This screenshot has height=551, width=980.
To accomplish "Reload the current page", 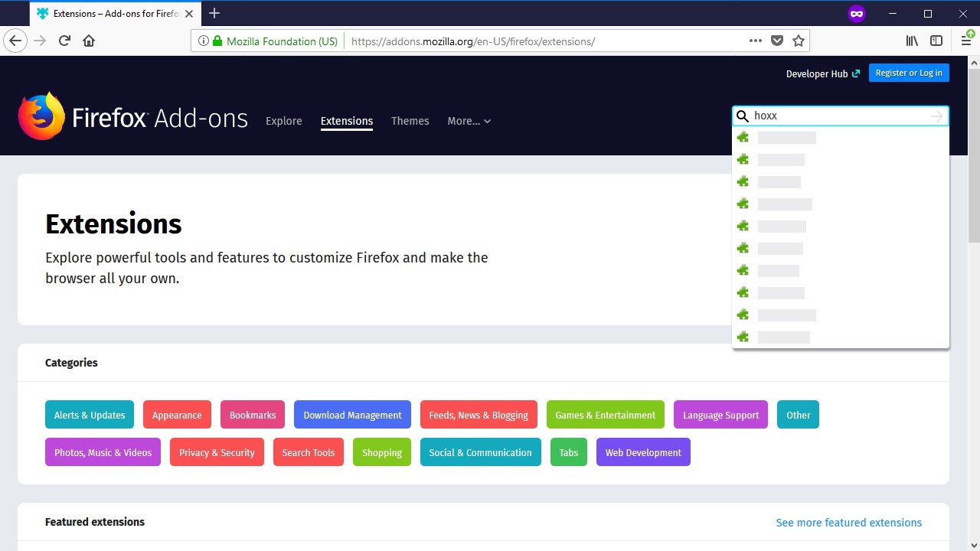I will click(64, 41).
